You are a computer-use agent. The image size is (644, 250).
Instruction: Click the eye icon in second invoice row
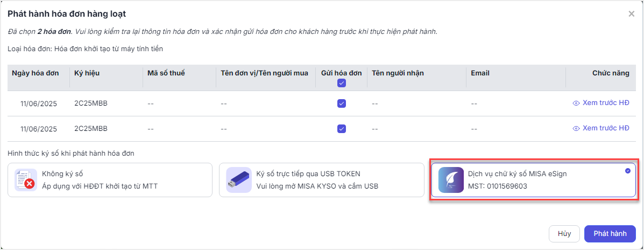[x=576, y=128]
